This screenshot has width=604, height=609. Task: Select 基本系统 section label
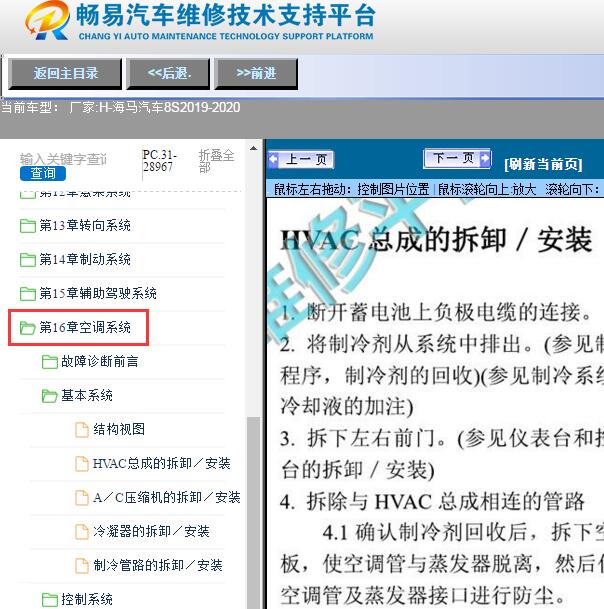pyautogui.click(x=87, y=395)
